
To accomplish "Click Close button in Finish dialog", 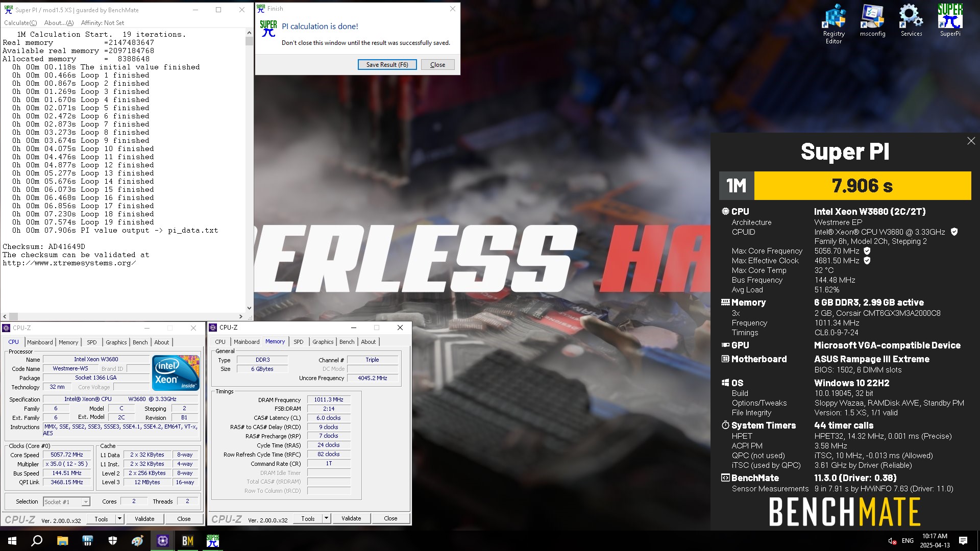I will click(x=437, y=65).
